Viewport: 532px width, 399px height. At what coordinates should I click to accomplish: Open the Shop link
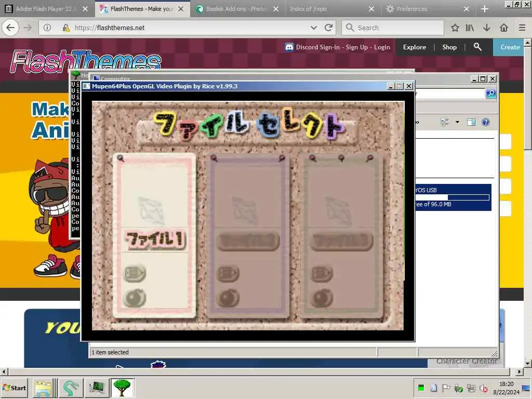[449, 47]
